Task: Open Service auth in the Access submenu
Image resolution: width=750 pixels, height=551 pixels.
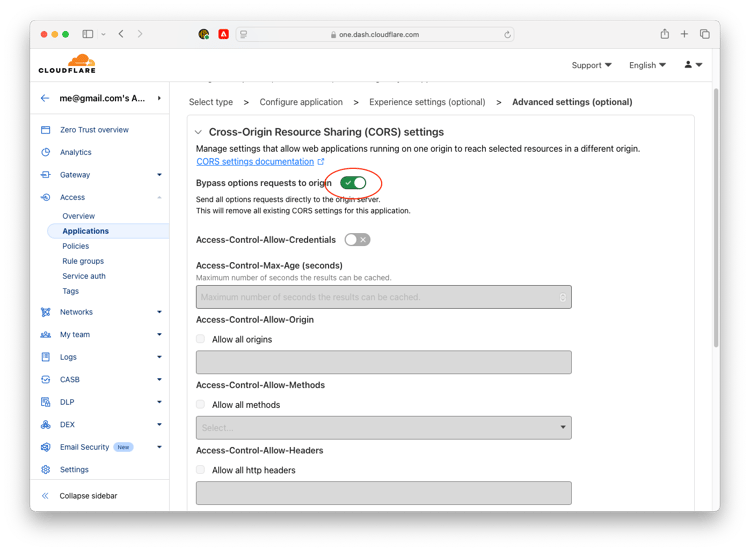Action: click(84, 276)
